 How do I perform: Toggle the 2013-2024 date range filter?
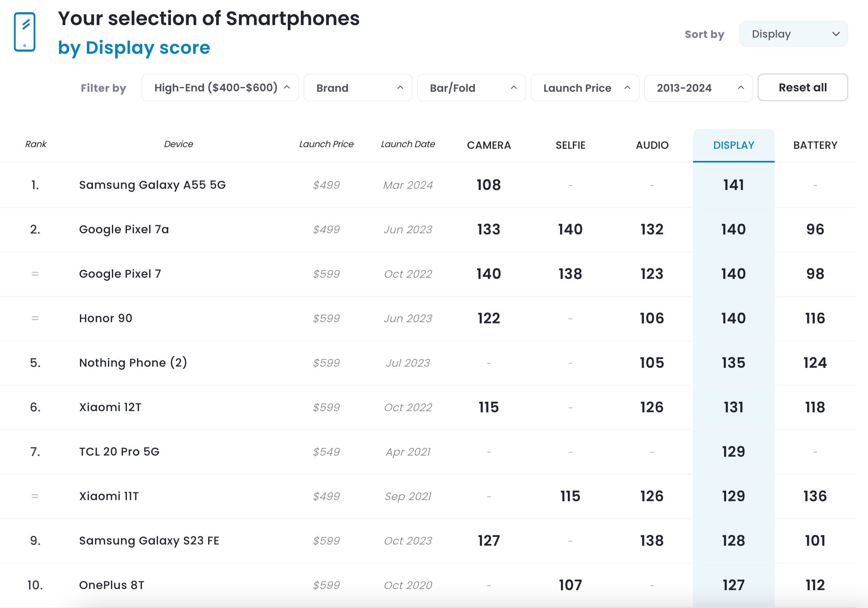click(x=695, y=87)
